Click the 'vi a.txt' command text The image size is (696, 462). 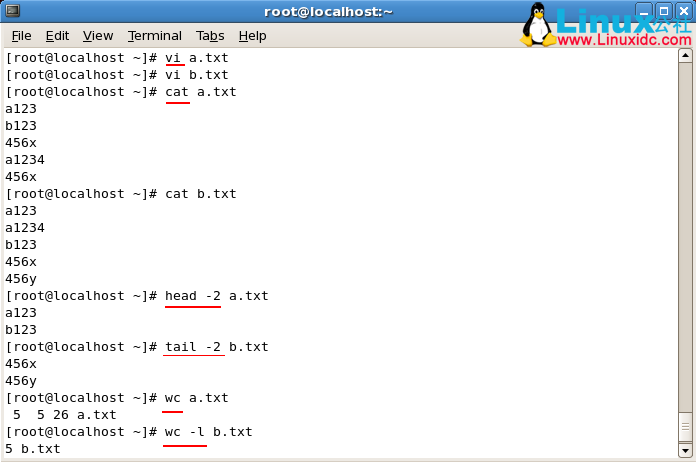click(x=197, y=58)
